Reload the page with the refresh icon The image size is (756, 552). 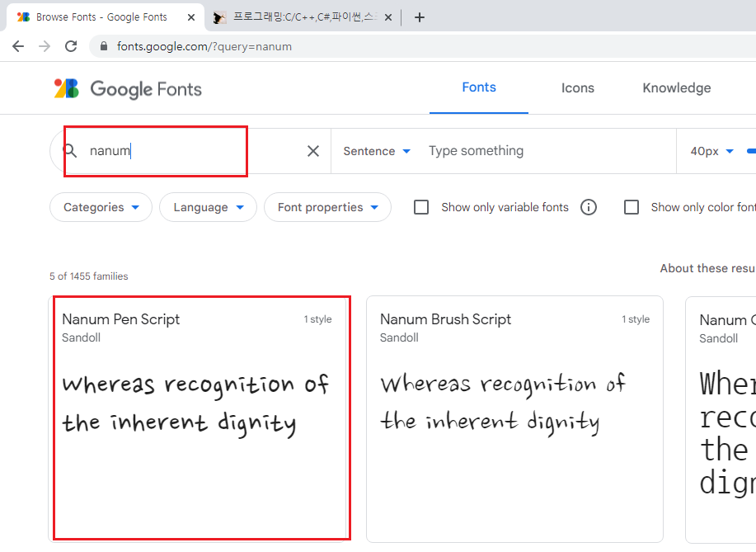coord(71,46)
